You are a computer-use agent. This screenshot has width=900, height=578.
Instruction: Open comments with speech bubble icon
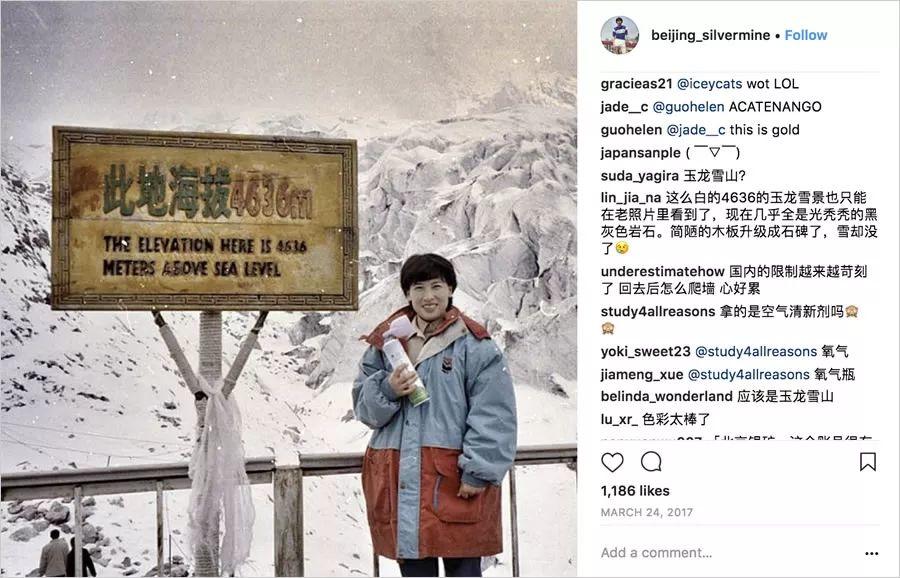point(651,461)
